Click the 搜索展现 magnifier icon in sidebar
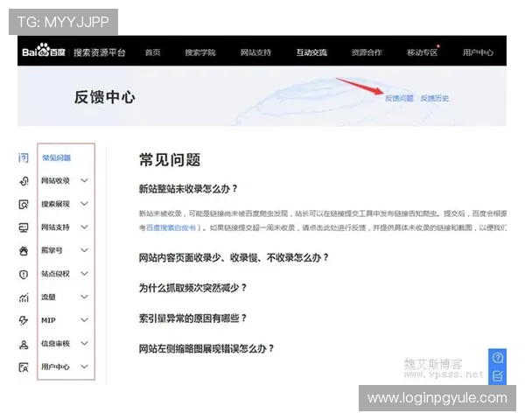The width and height of the screenshot is (525, 420). (24, 204)
